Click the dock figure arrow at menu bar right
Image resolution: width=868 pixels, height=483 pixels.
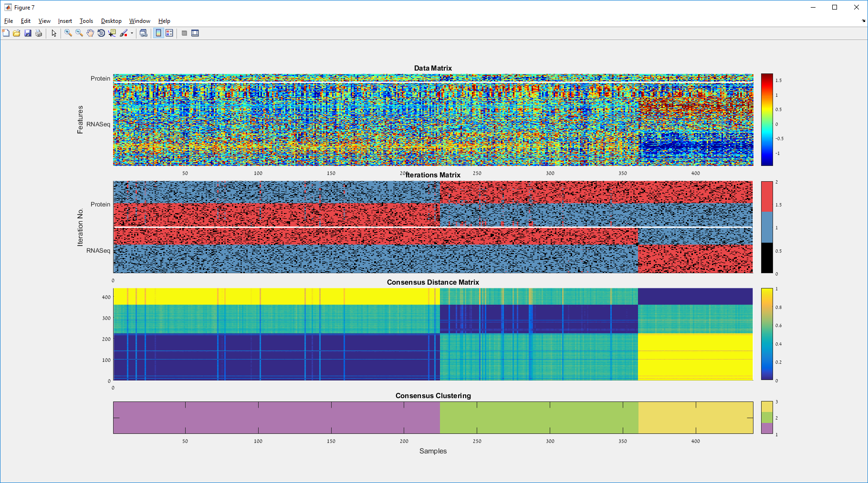pos(863,21)
